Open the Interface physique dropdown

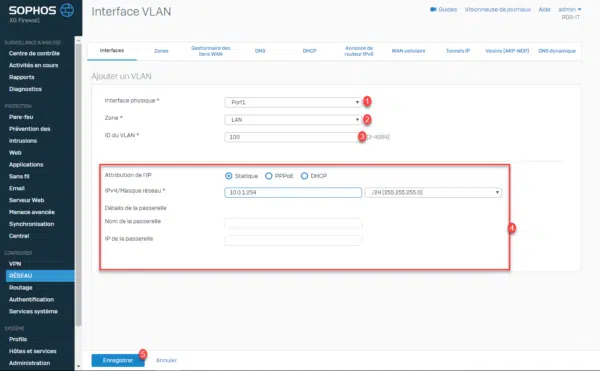[x=293, y=102]
